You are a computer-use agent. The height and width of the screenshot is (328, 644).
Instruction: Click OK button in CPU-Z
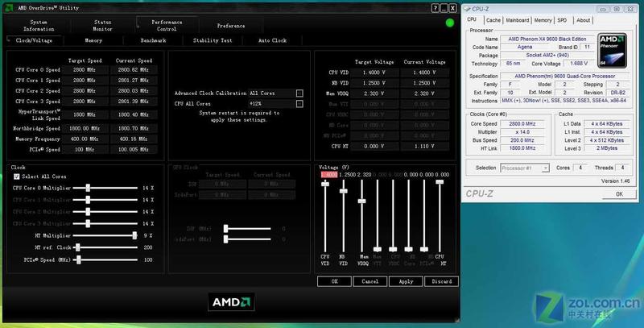click(x=619, y=194)
